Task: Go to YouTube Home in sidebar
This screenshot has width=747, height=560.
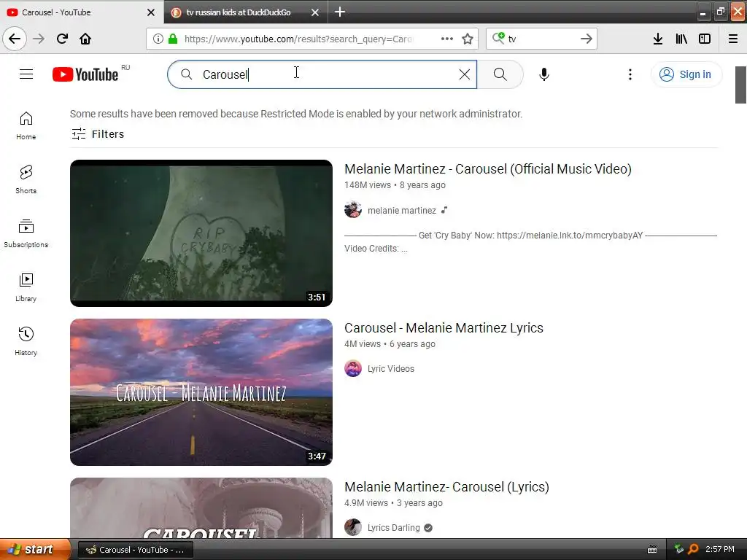Action: point(26,125)
